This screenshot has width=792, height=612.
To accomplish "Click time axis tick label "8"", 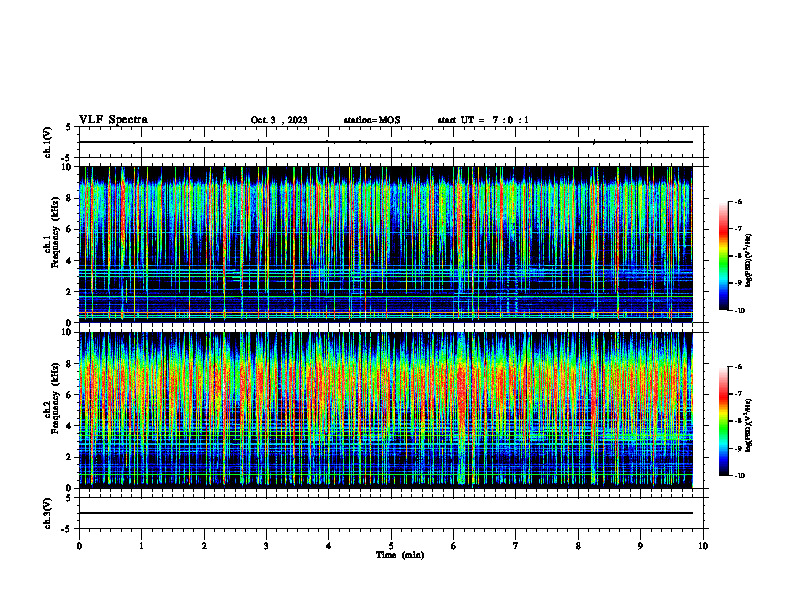I will tap(578, 546).
